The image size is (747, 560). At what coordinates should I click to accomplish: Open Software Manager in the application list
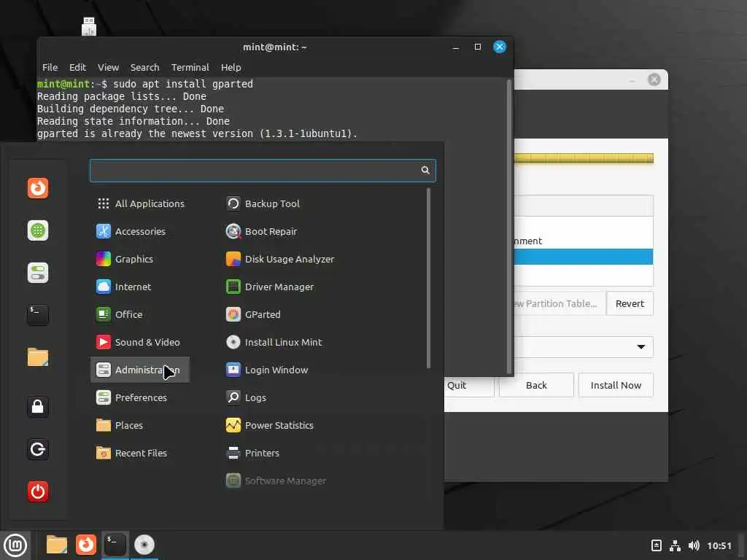click(x=276, y=481)
